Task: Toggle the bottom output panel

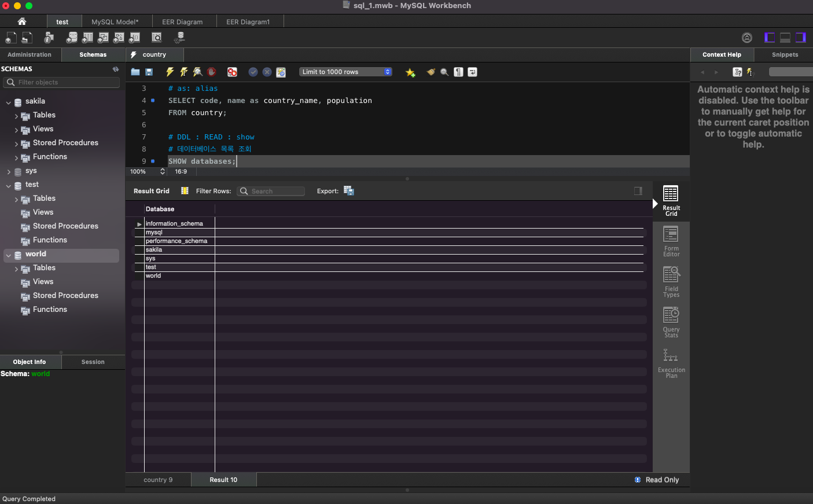Action: tap(785, 38)
